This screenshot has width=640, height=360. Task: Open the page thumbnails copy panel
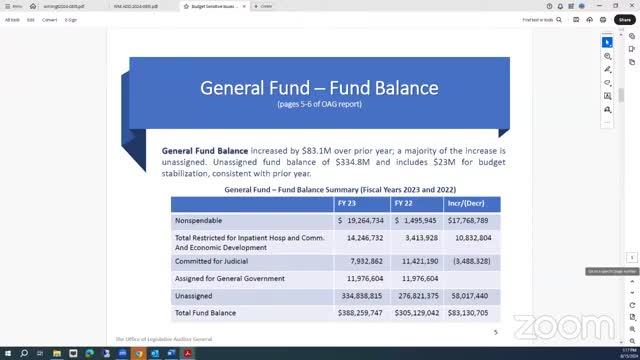click(632, 62)
